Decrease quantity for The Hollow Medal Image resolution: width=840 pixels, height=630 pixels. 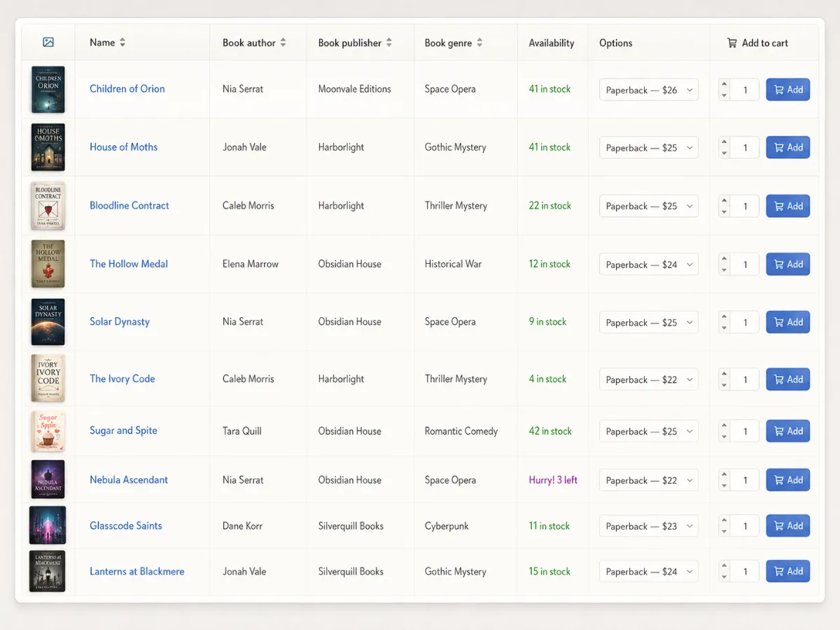[x=724, y=270]
